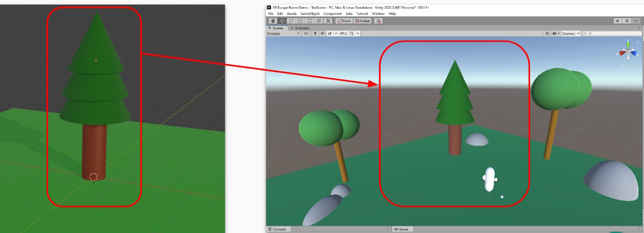Viewport: 644px width, 233px height.
Task: Switch to the Animator tab
Action: point(300,28)
